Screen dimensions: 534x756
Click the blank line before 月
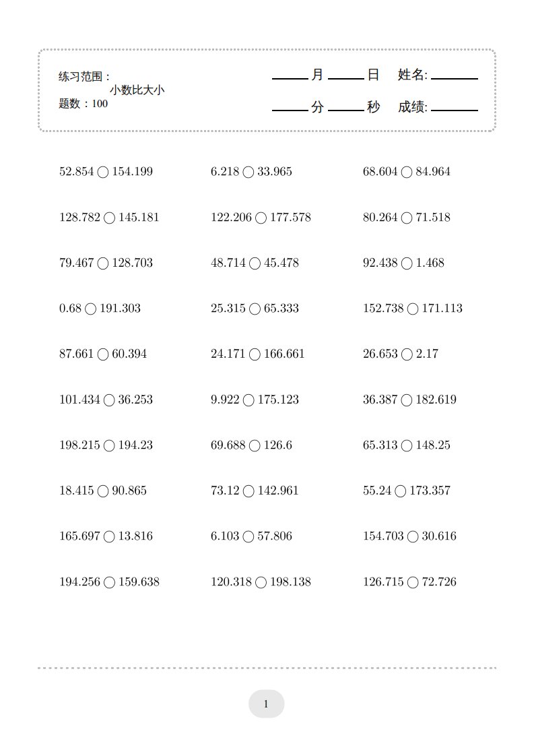[290, 77]
